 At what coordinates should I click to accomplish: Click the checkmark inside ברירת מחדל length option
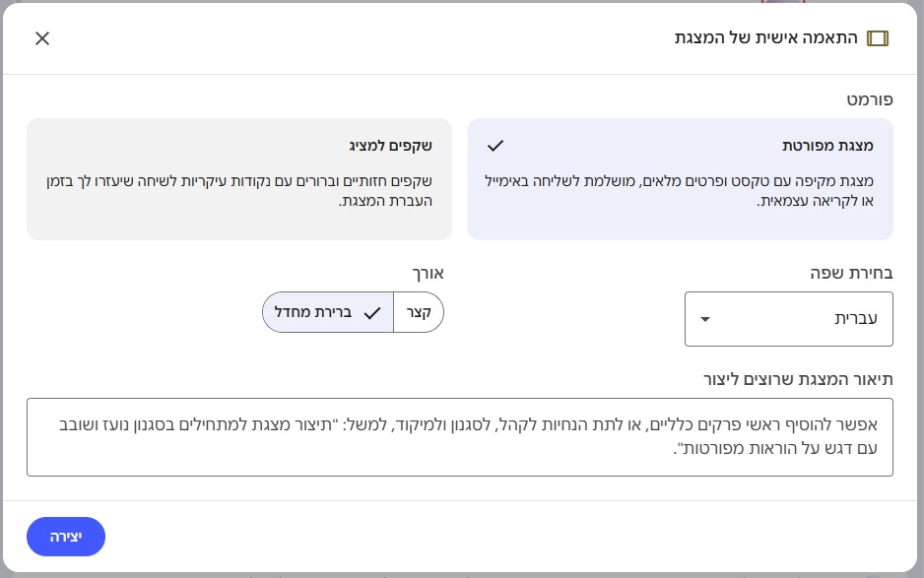pyautogui.click(x=371, y=313)
